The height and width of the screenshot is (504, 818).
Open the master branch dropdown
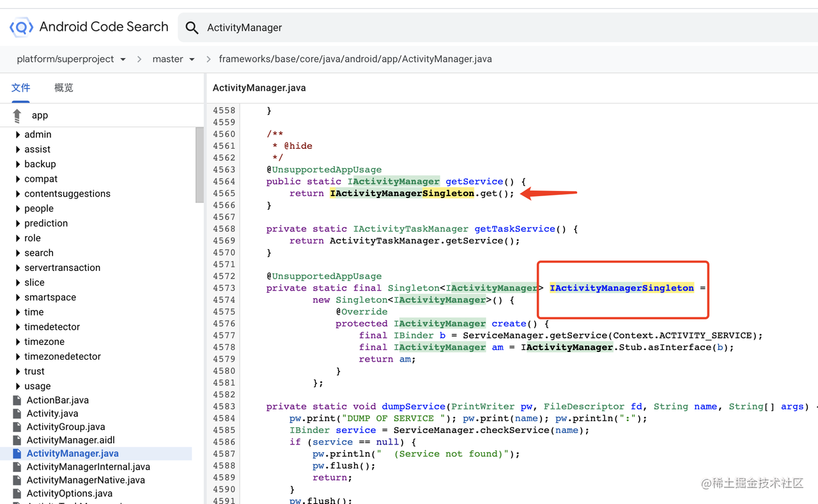pos(174,59)
